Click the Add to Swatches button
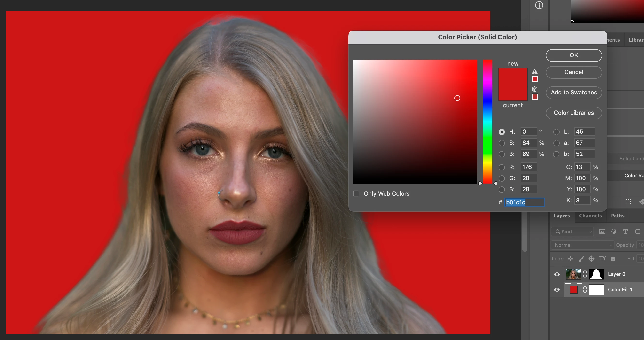 [573, 93]
